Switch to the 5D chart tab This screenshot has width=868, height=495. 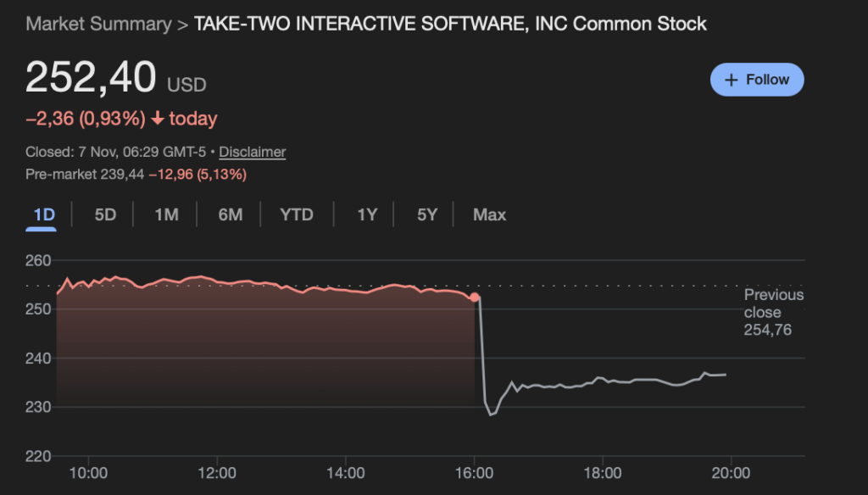click(x=105, y=214)
